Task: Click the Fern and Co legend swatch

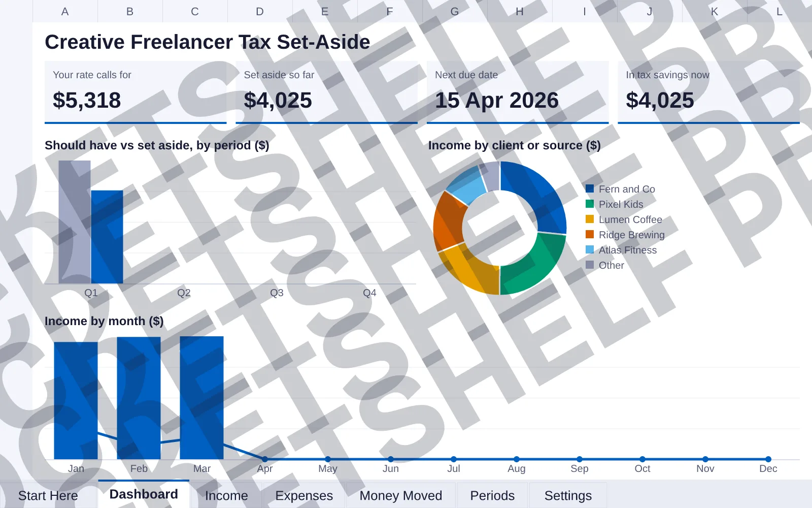Action: pyautogui.click(x=590, y=188)
